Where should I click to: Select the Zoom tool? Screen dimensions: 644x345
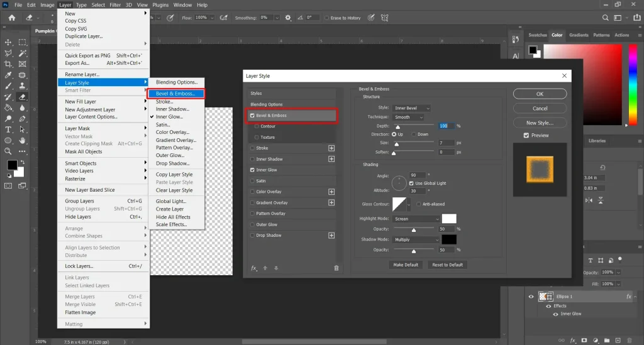pos(8,151)
